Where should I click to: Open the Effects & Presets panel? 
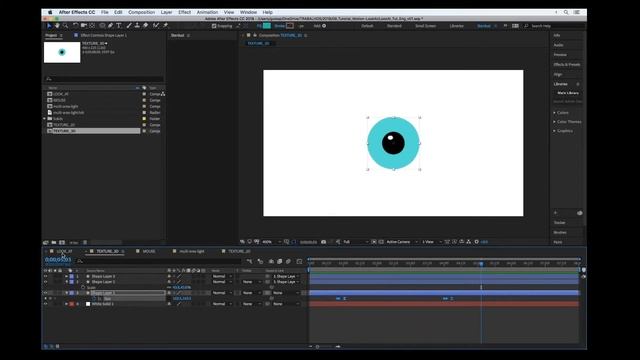(567, 65)
